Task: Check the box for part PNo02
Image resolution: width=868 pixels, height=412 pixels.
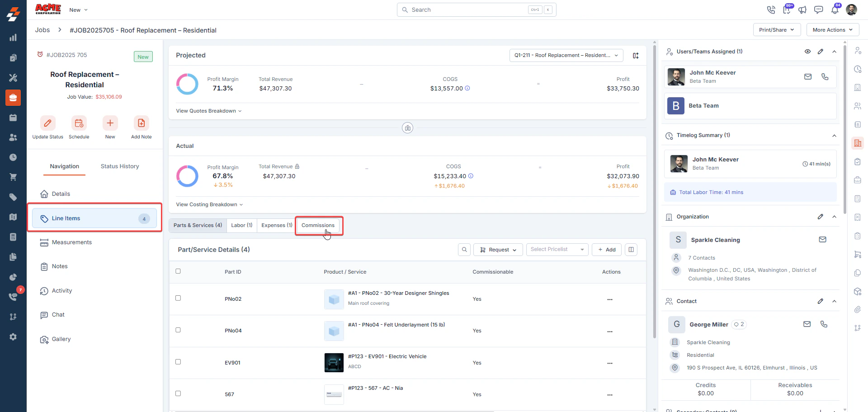Action: [178, 298]
